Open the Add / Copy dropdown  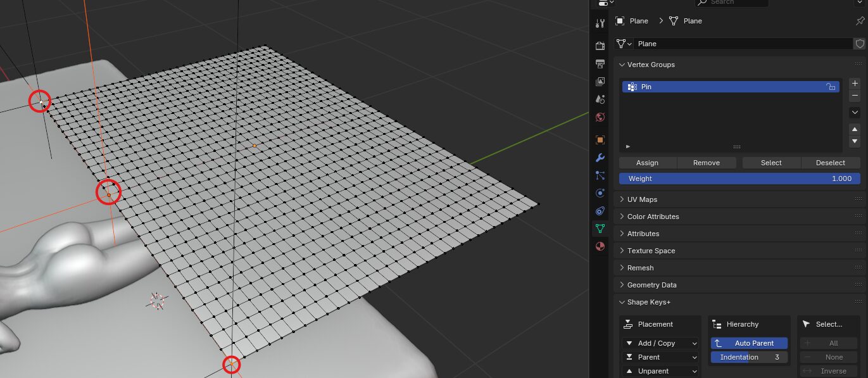(x=660, y=343)
